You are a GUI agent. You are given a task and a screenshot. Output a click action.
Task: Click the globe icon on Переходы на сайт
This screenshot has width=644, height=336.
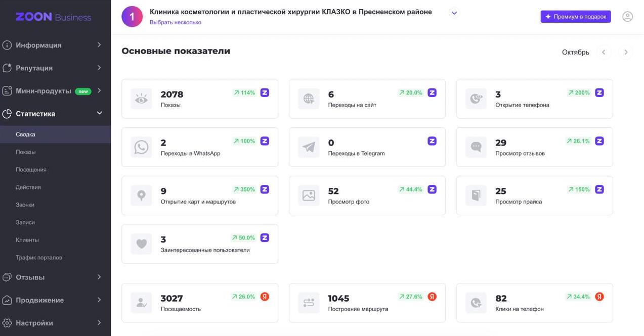coord(308,98)
